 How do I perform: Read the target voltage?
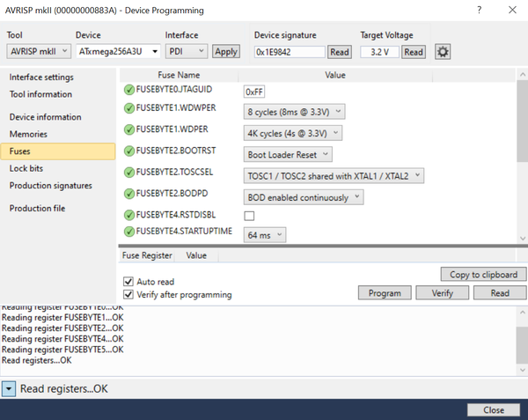pos(414,52)
